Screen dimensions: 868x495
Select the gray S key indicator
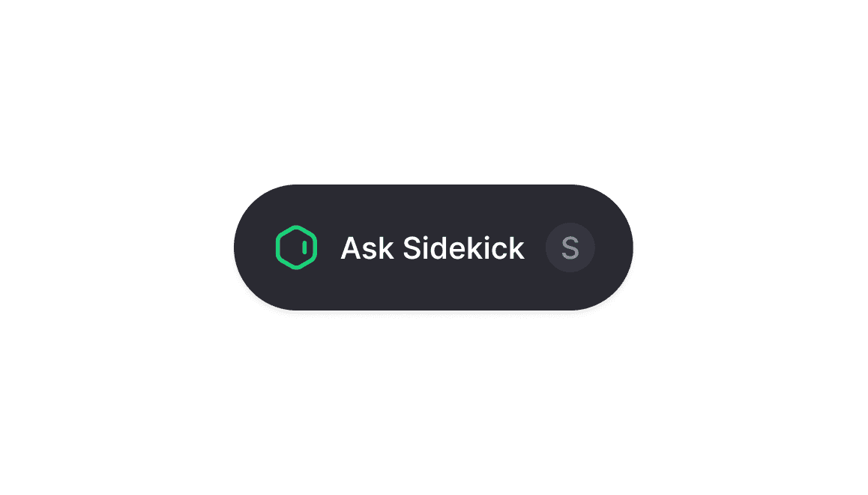(570, 247)
